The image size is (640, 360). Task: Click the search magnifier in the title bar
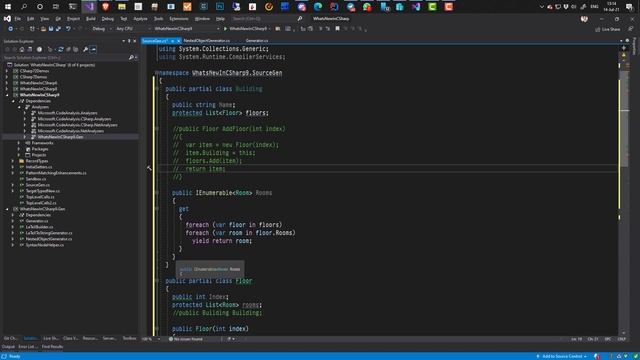(x=300, y=19)
